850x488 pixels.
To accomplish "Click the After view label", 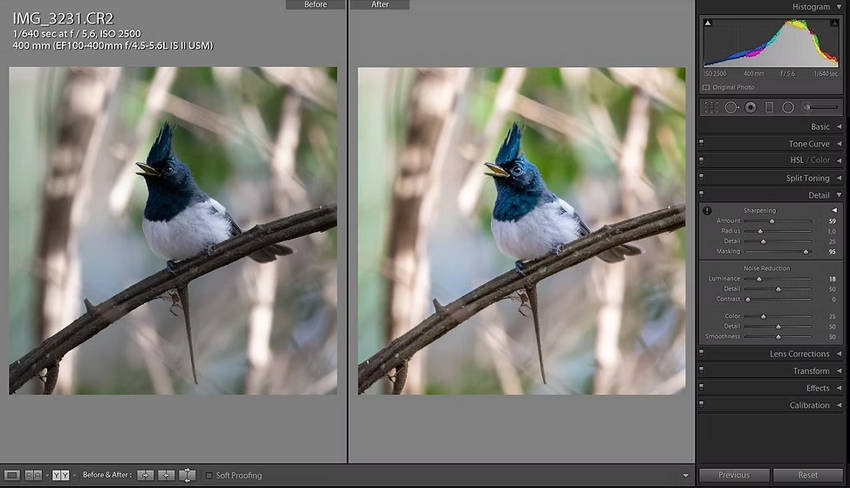I will [380, 4].
